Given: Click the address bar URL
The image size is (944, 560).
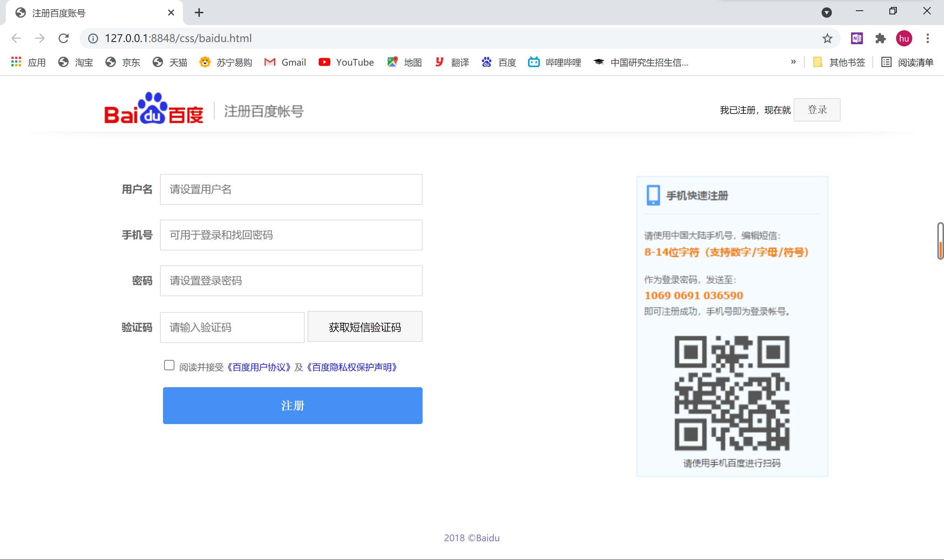Looking at the screenshot, I should click(178, 38).
